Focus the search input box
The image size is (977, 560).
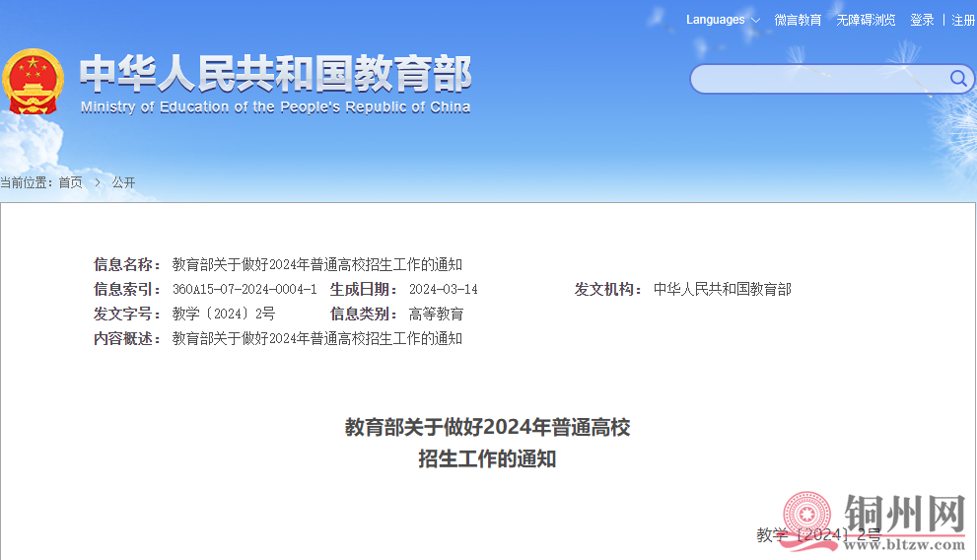click(x=818, y=79)
